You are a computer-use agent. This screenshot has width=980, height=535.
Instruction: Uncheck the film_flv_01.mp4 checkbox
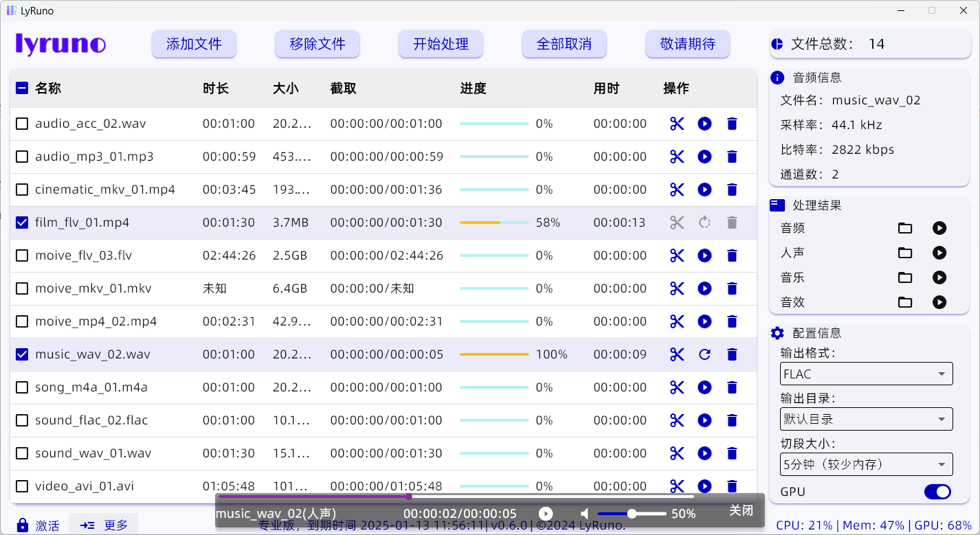(21, 223)
